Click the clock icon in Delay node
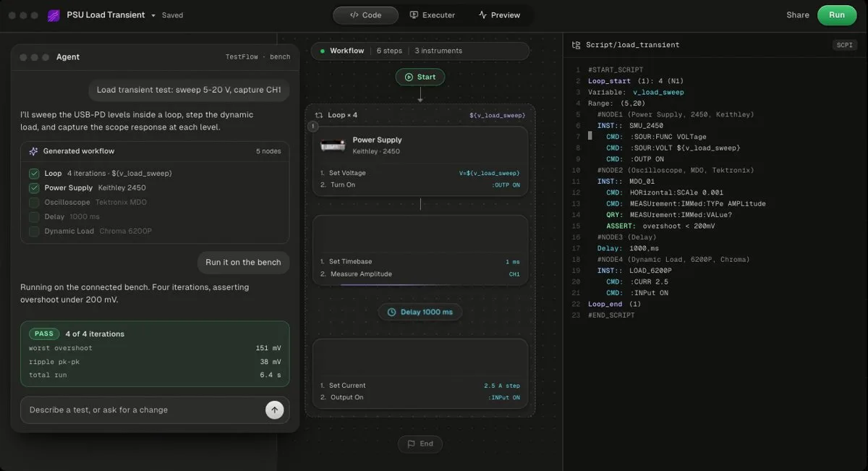Screen dimensions: 868x471 (x=392, y=312)
